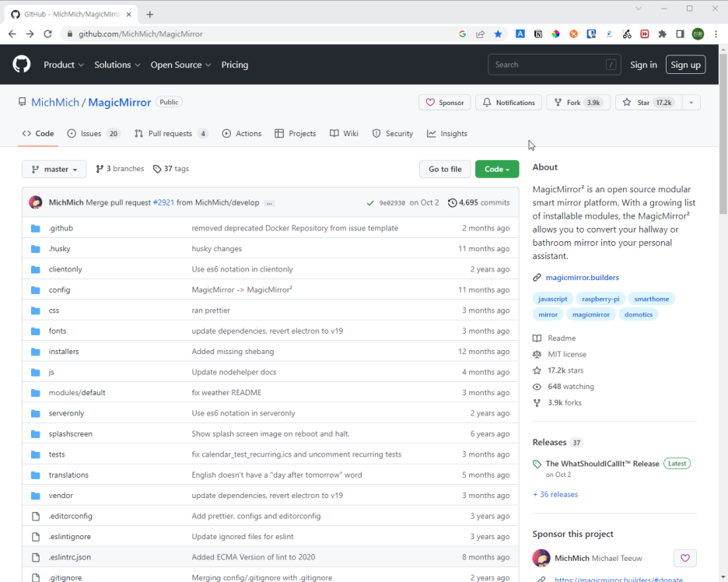Open new browser tab with plus icon

click(149, 15)
